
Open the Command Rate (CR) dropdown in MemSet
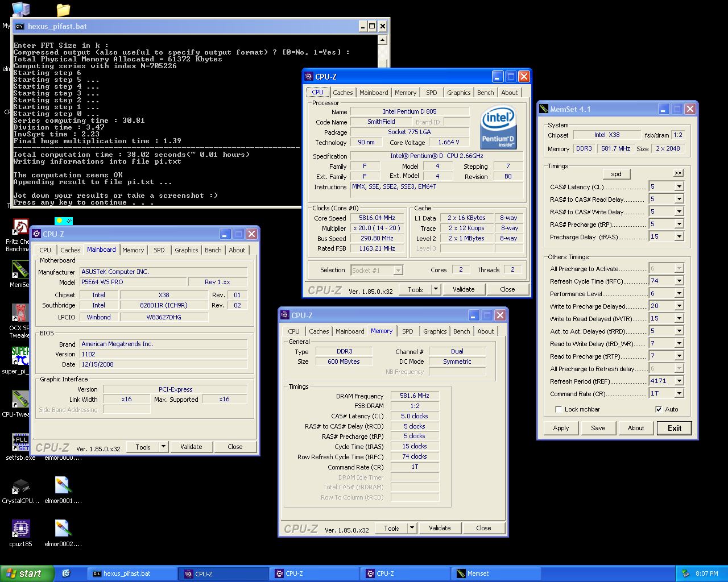pyautogui.click(x=679, y=393)
